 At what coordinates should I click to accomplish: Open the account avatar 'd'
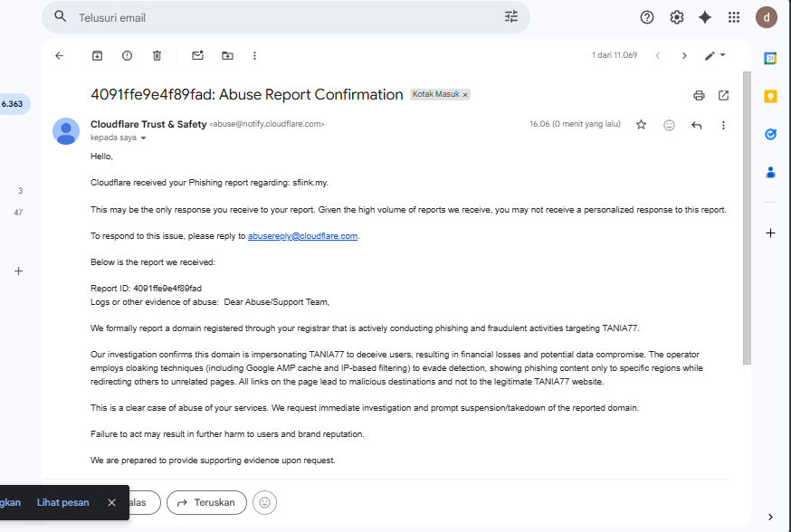(767, 18)
